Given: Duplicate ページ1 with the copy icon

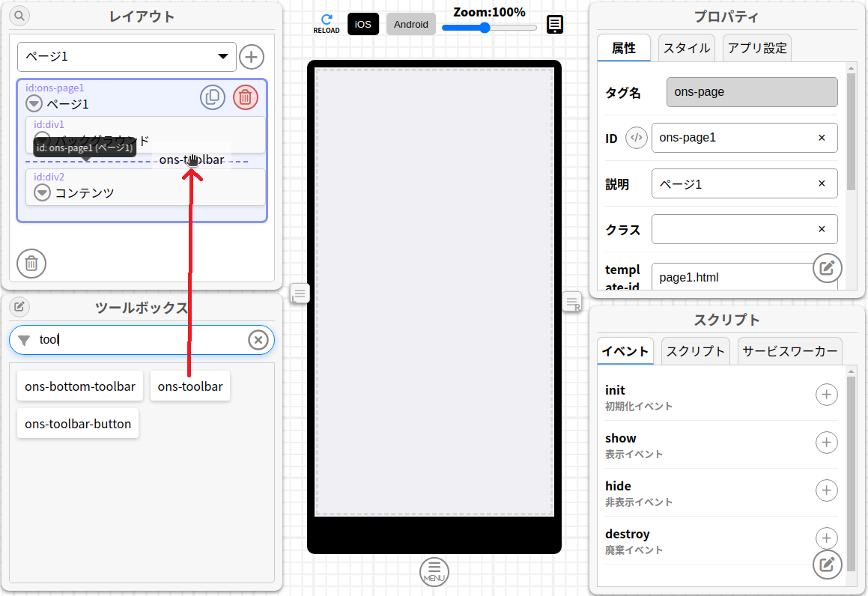Looking at the screenshot, I should (x=213, y=97).
